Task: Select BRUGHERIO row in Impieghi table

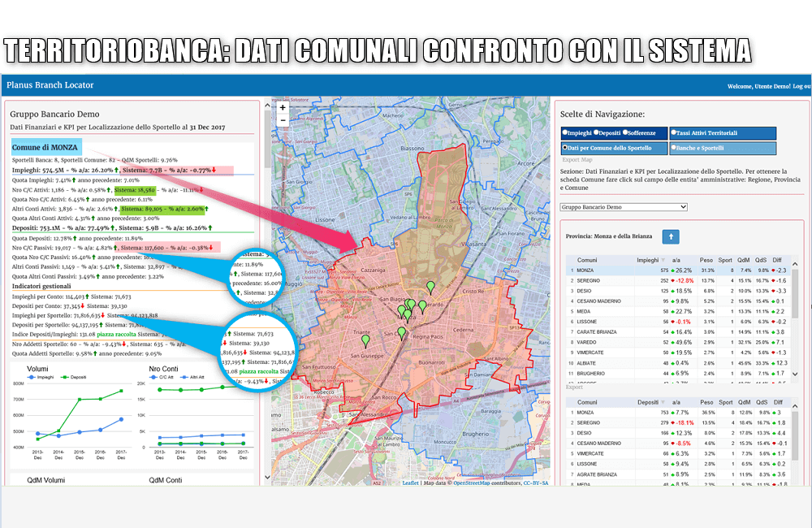Action: point(677,374)
